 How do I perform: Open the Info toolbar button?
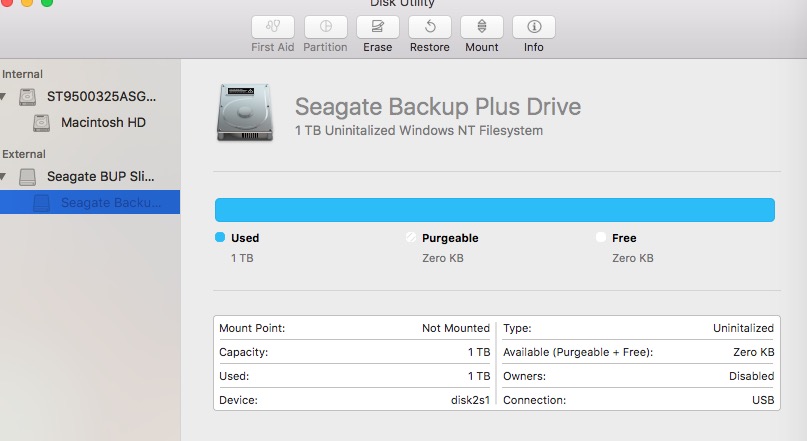point(534,28)
